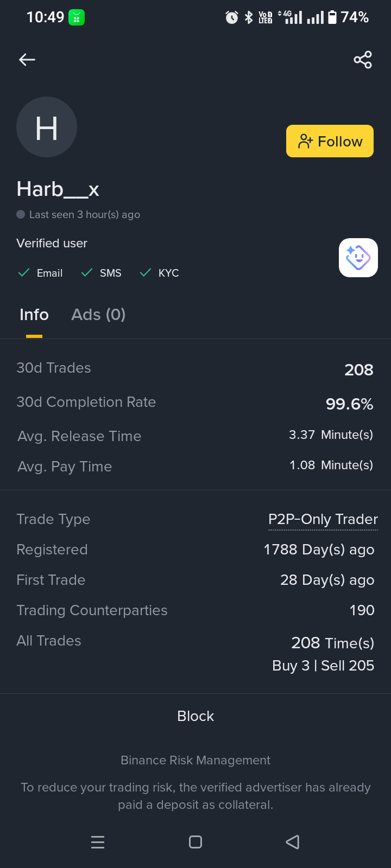Tap the SMS verification checkmark
The width and height of the screenshot is (391, 868).
pos(87,272)
